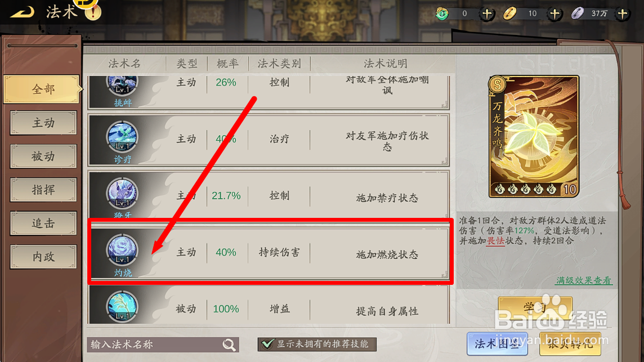Show the 追击 category tab
Screen dimensions: 644x362
[43, 223]
